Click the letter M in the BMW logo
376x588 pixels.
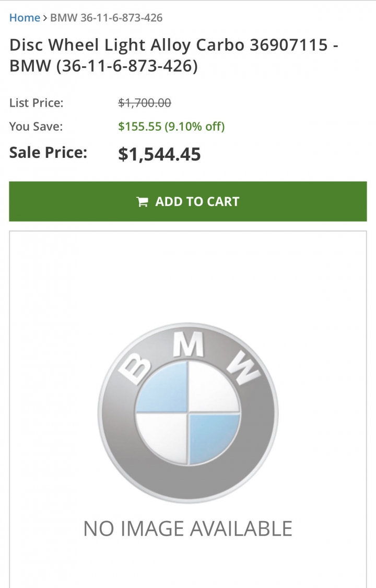[x=188, y=345]
